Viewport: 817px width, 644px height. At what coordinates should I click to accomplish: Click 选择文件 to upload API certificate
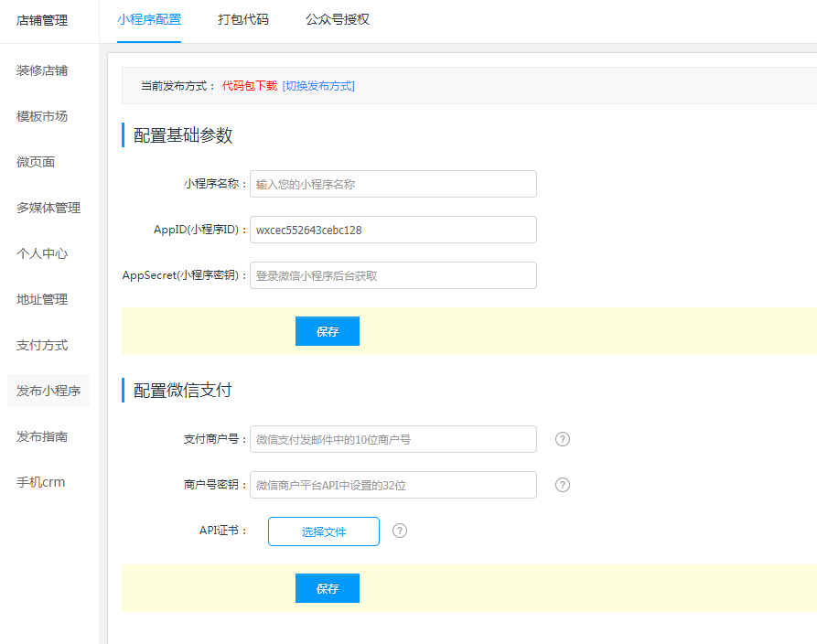tap(323, 531)
